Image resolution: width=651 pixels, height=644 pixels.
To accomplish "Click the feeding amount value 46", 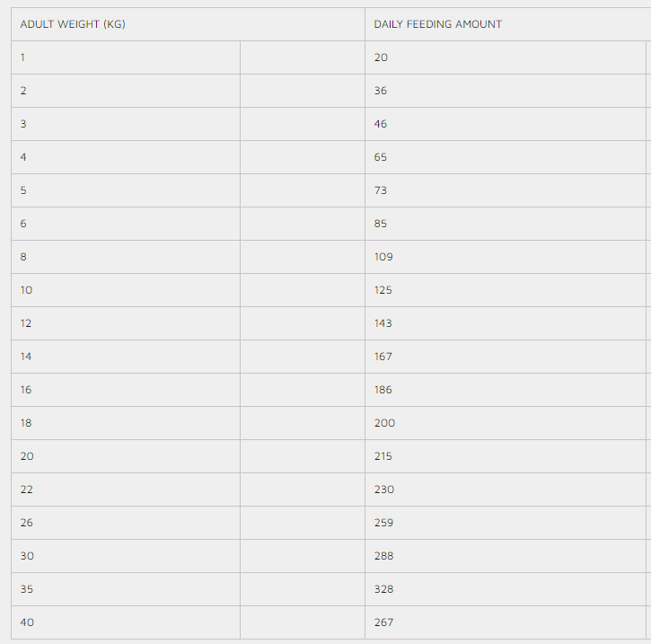I will (x=381, y=124).
